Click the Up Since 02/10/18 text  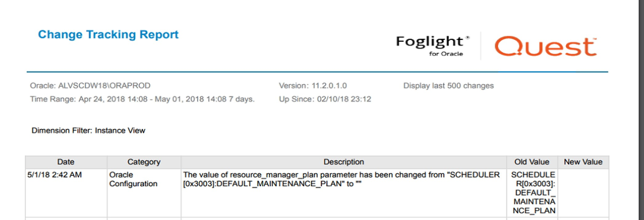pyautogui.click(x=325, y=99)
